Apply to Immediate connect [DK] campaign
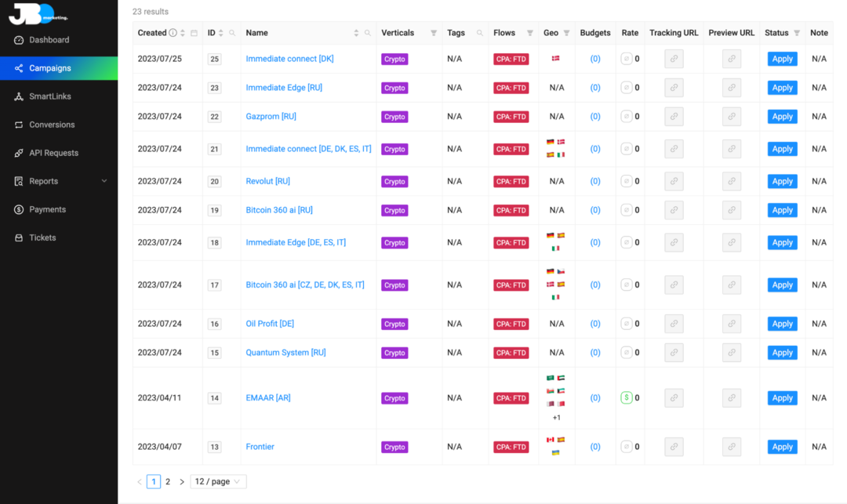The height and width of the screenshot is (504, 847). click(x=782, y=59)
